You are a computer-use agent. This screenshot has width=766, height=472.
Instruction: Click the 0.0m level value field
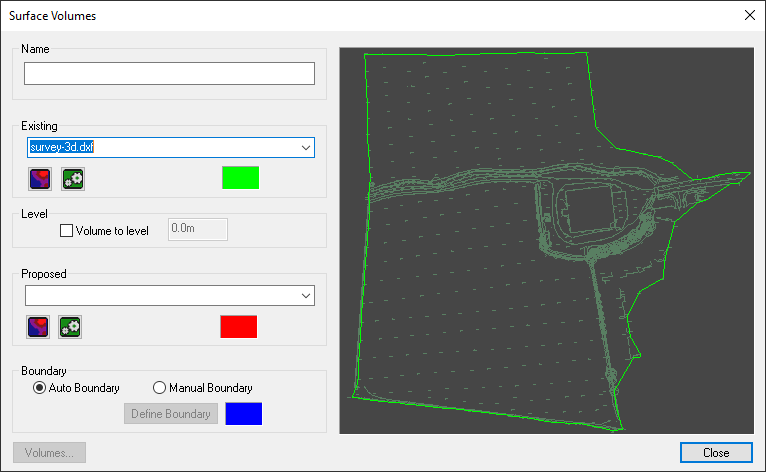(x=198, y=230)
